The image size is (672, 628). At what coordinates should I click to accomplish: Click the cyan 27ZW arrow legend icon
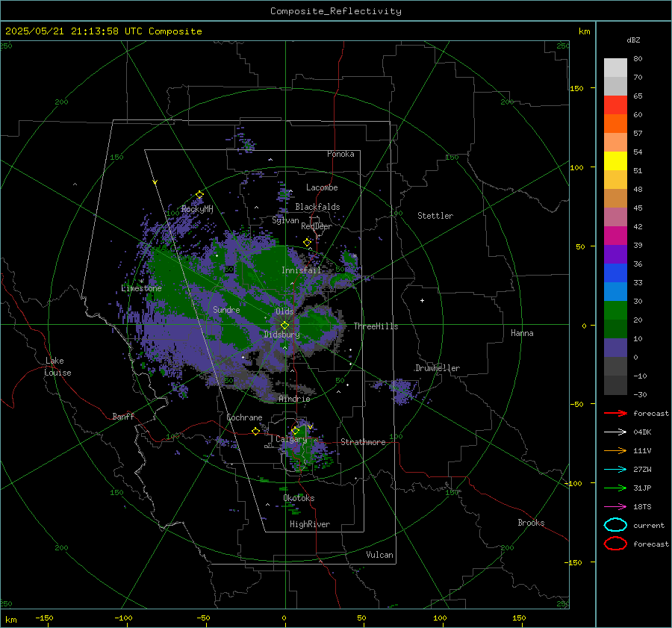(x=615, y=470)
